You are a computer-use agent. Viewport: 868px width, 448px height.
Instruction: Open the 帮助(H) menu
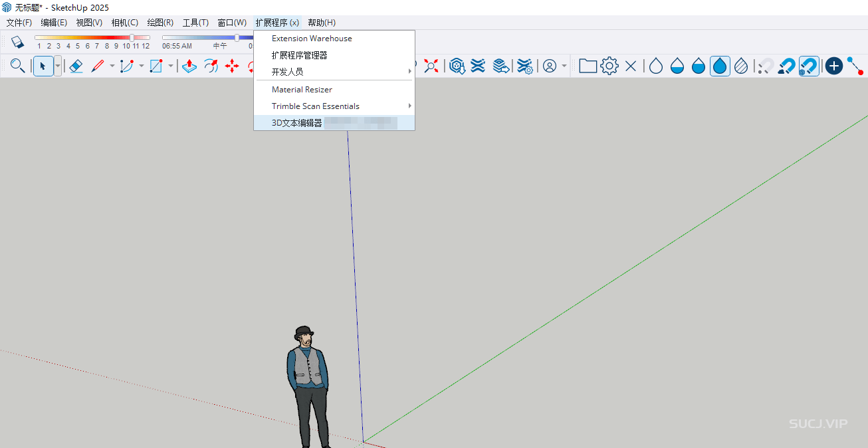(x=322, y=23)
